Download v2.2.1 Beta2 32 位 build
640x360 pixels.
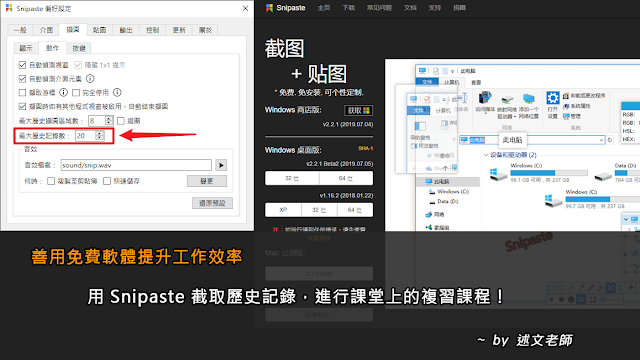click(x=292, y=178)
